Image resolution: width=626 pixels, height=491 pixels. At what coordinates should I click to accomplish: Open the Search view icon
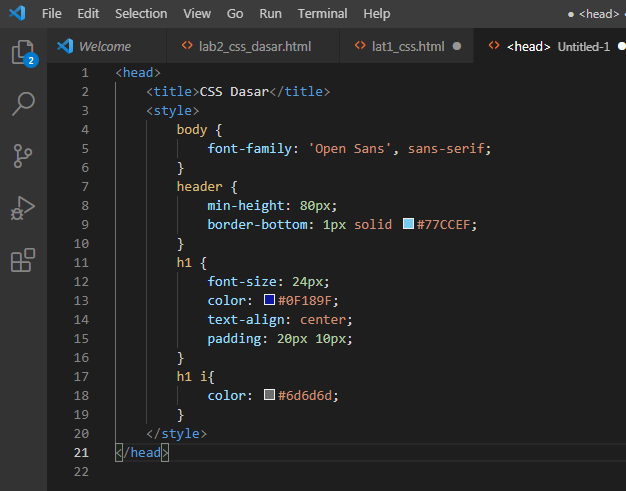(23, 104)
